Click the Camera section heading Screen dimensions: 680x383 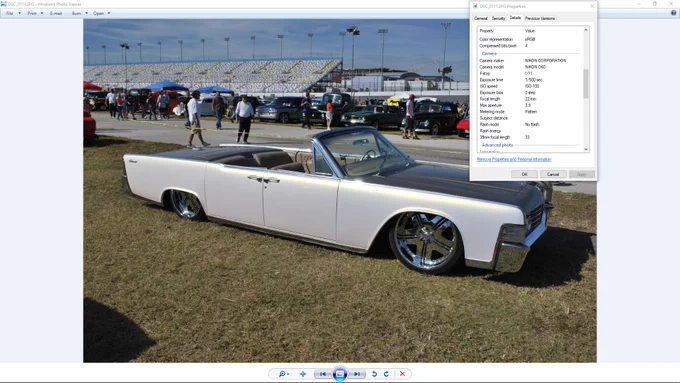[x=489, y=54]
